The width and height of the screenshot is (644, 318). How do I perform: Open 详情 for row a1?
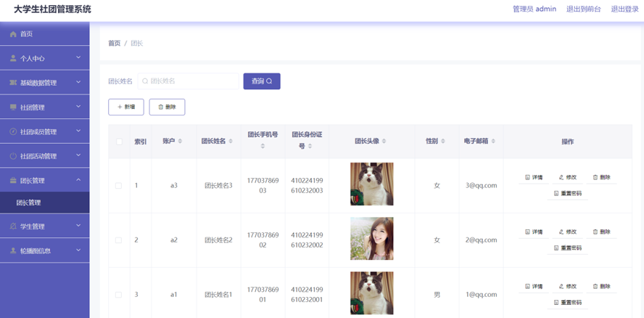[534, 286]
